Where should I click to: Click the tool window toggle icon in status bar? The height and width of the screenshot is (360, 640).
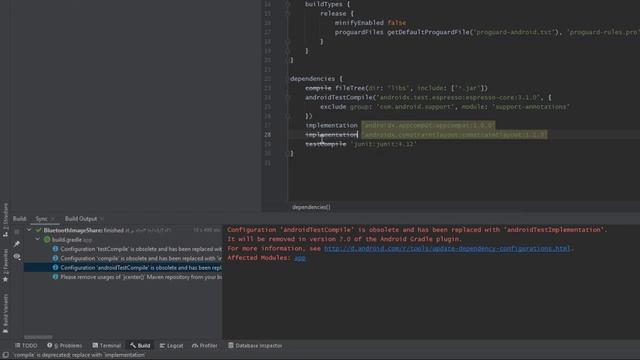pyautogui.click(x=5, y=355)
